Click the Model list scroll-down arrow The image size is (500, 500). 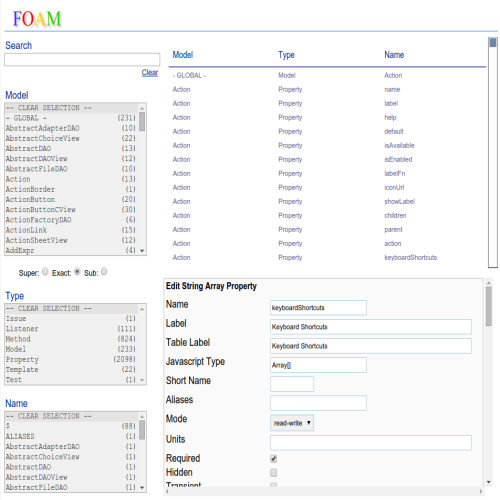point(142,251)
